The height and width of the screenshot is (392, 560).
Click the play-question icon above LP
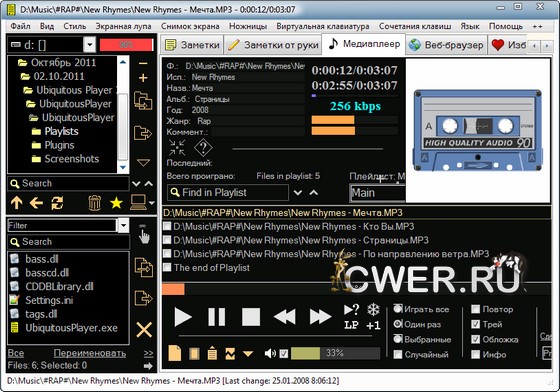(x=351, y=310)
